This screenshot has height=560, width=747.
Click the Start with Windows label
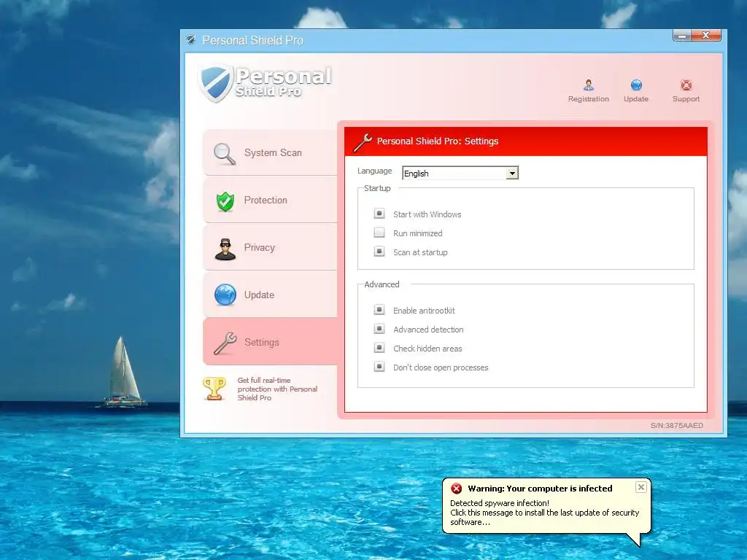427,214
